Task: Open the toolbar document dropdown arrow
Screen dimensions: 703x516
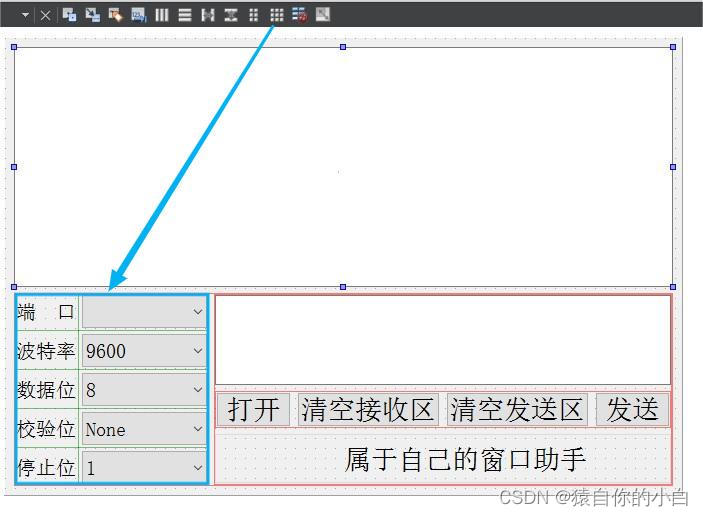Action: pos(25,15)
